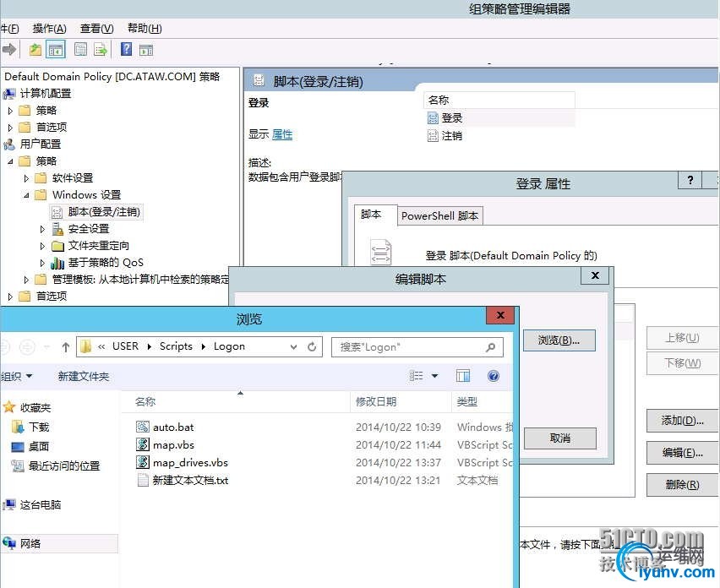Click the forward arrow toolbar icon
The width and height of the screenshot is (720, 588).
(x=8, y=49)
